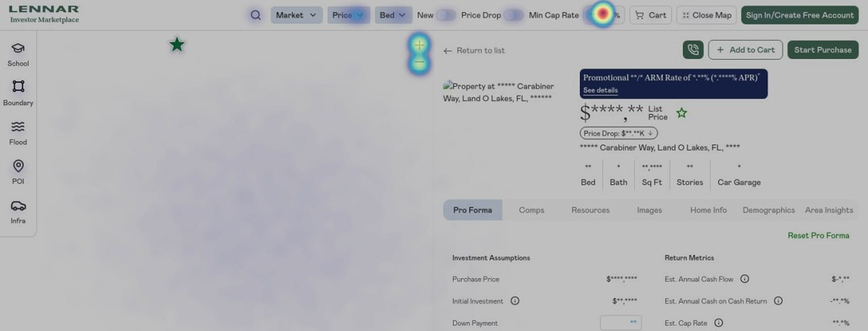Zoom out on the map
868x331 pixels.
419,62
